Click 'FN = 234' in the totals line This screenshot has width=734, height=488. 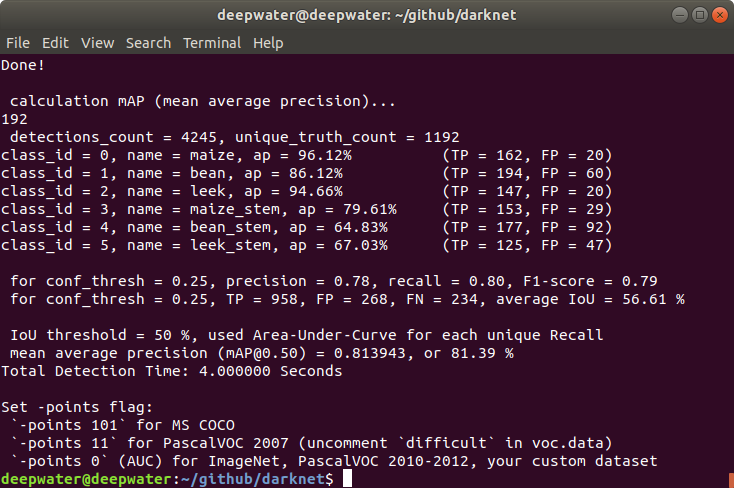441,299
